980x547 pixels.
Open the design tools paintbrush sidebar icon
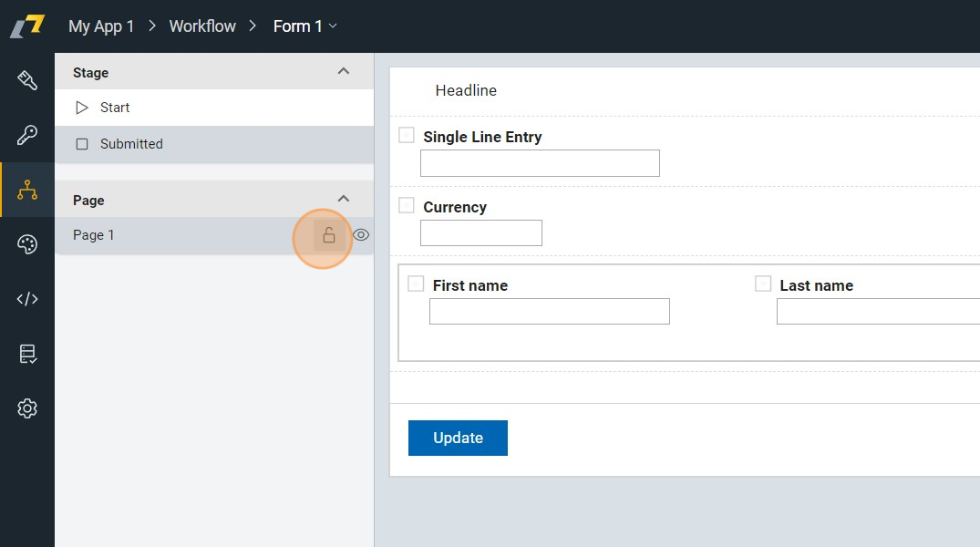click(x=27, y=80)
